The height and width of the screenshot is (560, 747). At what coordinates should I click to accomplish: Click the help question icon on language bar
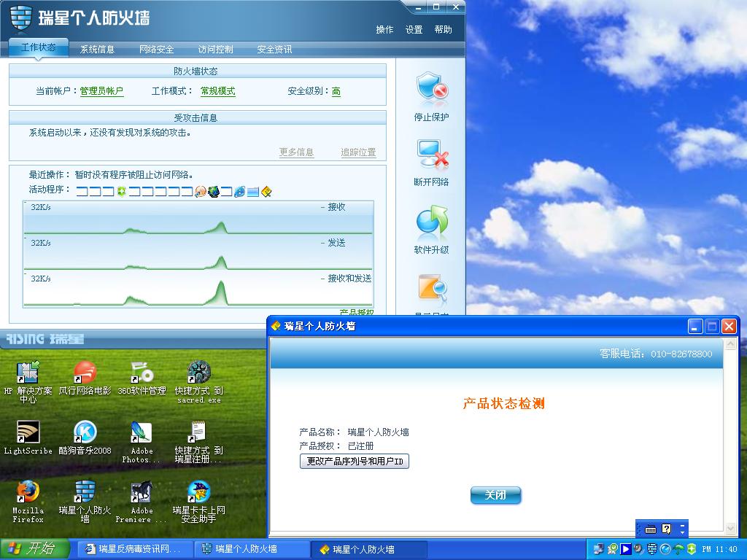point(667,529)
